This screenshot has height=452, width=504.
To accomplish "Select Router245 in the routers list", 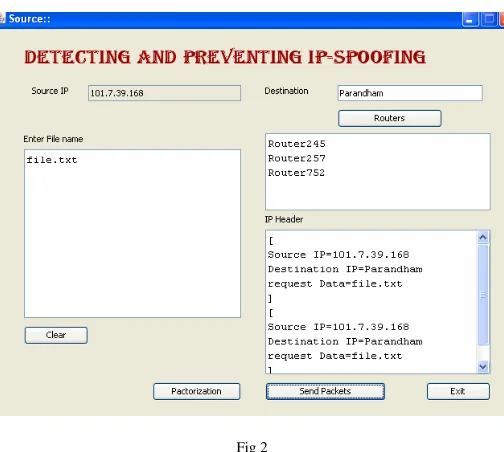I will [x=297, y=144].
